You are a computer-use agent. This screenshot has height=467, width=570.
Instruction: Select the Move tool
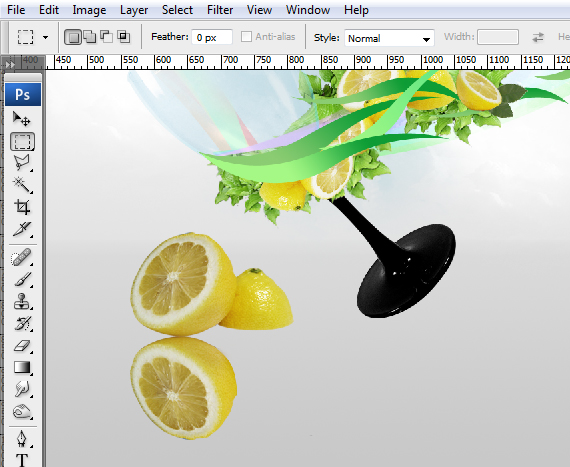tap(22, 118)
